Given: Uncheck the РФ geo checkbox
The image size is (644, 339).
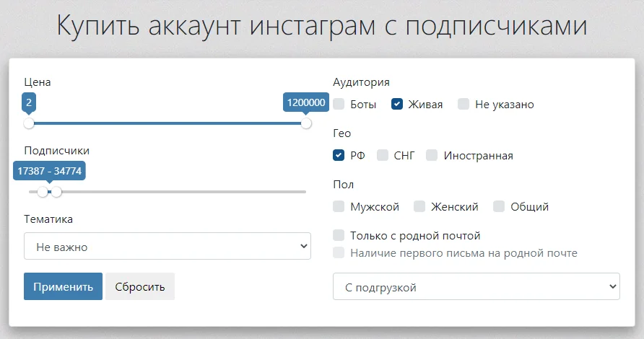Looking at the screenshot, I should pyautogui.click(x=339, y=155).
